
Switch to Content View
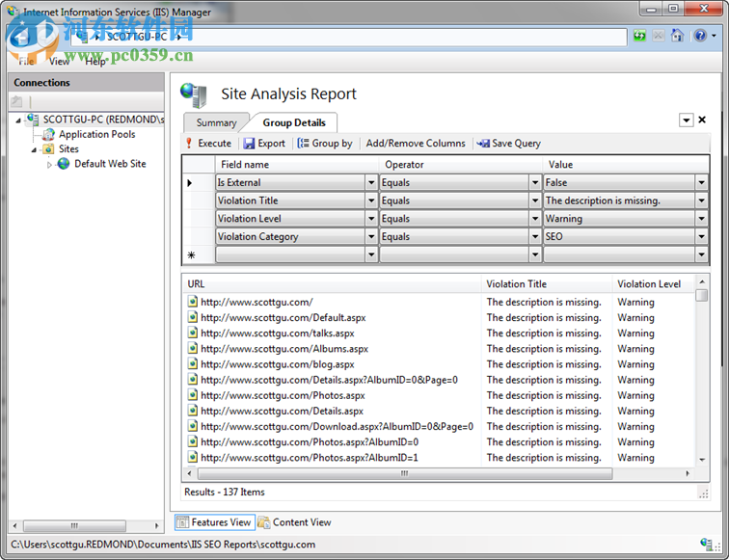pos(294,522)
